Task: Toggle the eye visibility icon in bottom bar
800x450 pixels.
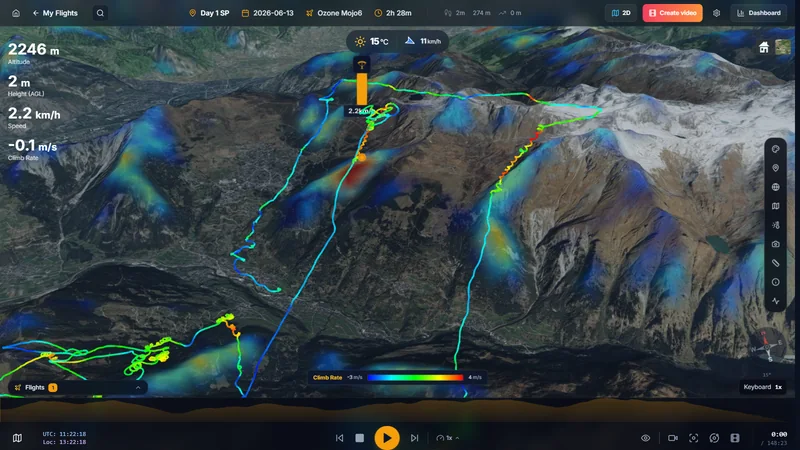Action: click(645, 438)
